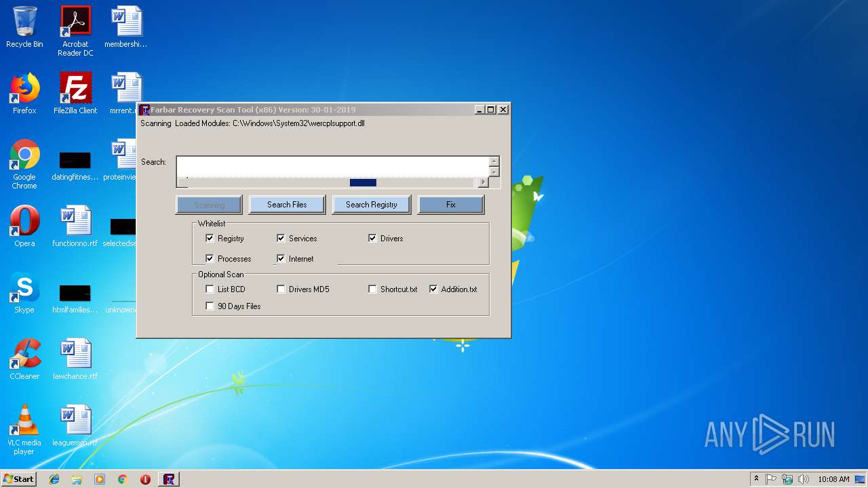This screenshot has height=488, width=868.
Task: Select the Google Chrome desktop shortcut
Action: coord(24,164)
